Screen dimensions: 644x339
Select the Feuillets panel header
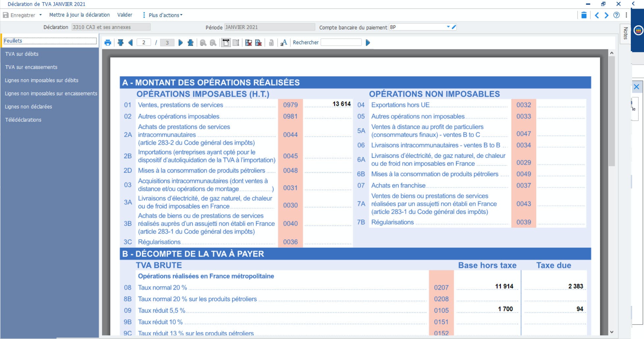[50, 41]
